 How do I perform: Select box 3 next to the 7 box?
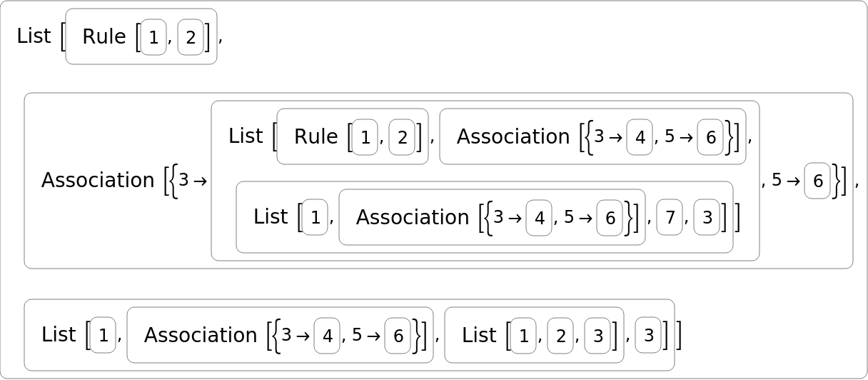707,217
